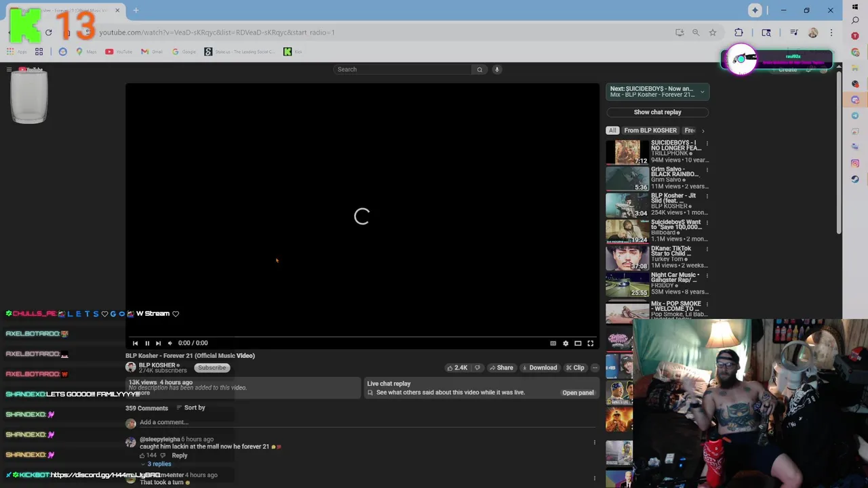Mute the video with the speaker icon
The height and width of the screenshot is (488, 868).
[x=170, y=343]
